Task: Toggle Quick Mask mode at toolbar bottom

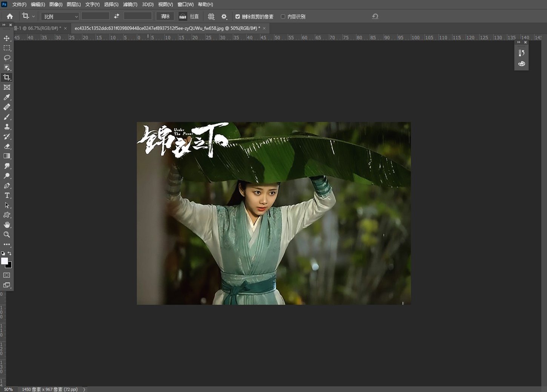Action: click(x=7, y=275)
